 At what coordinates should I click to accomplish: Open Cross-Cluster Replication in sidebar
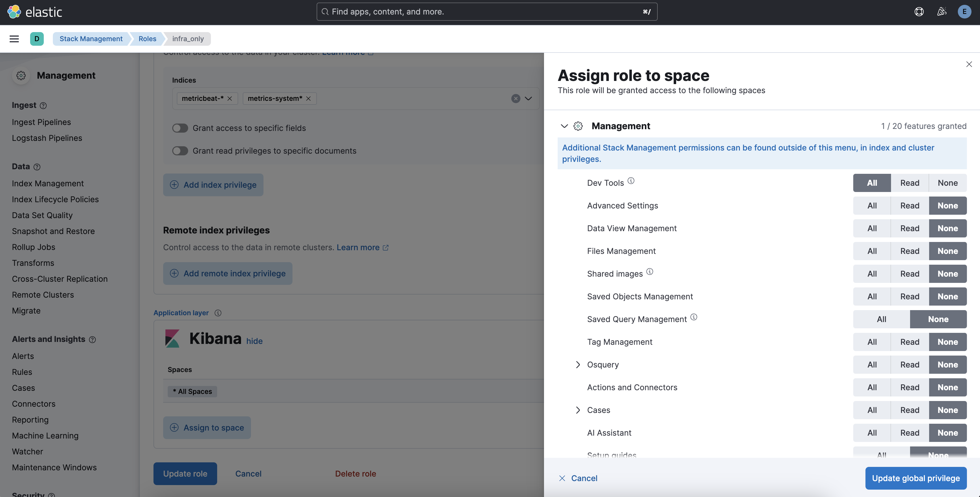point(60,279)
